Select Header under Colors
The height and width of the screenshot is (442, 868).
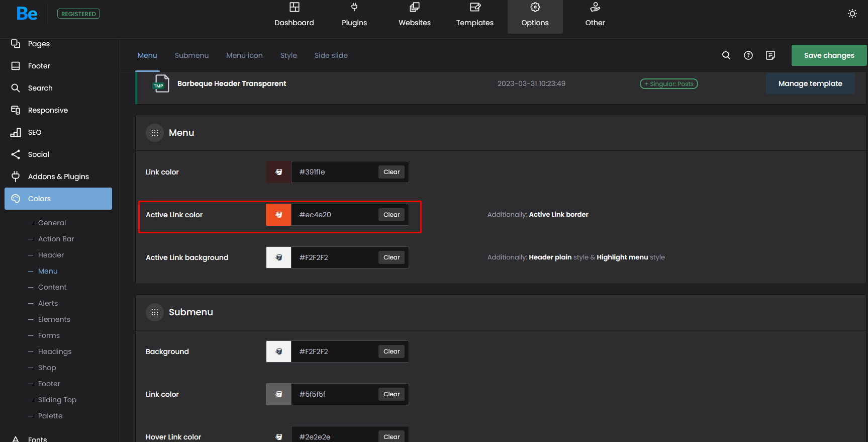click(x=51, y=255)
